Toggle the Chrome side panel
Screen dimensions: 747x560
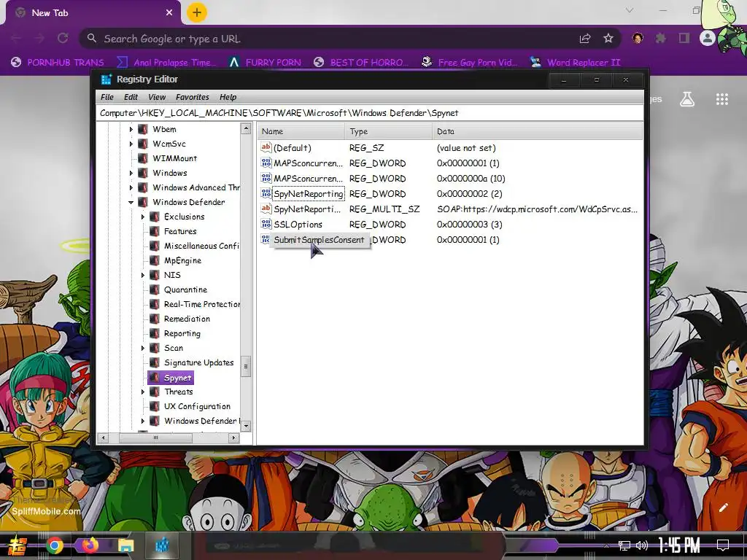tap(684, 38)
